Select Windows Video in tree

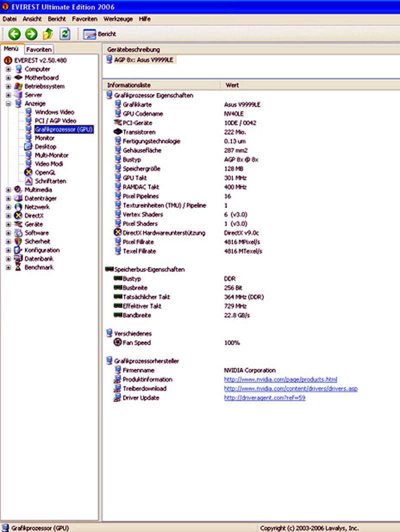[x=54, y=112]
